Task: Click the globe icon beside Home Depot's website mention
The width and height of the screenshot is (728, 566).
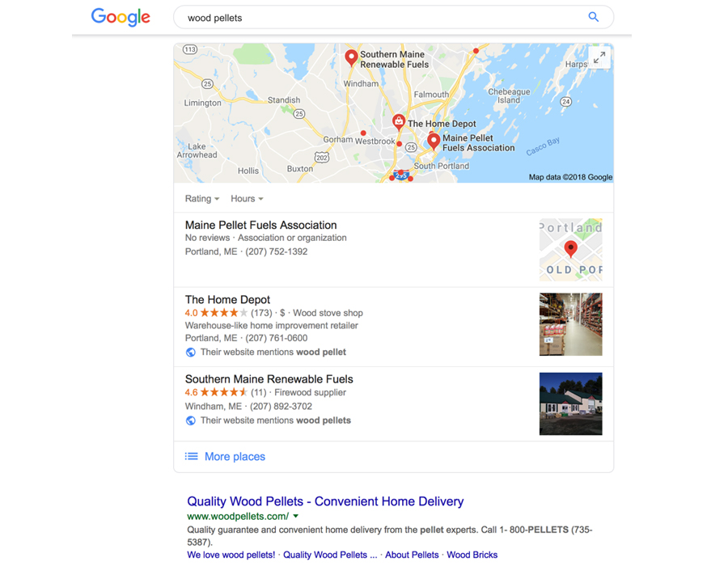Action: pos(190,352)
